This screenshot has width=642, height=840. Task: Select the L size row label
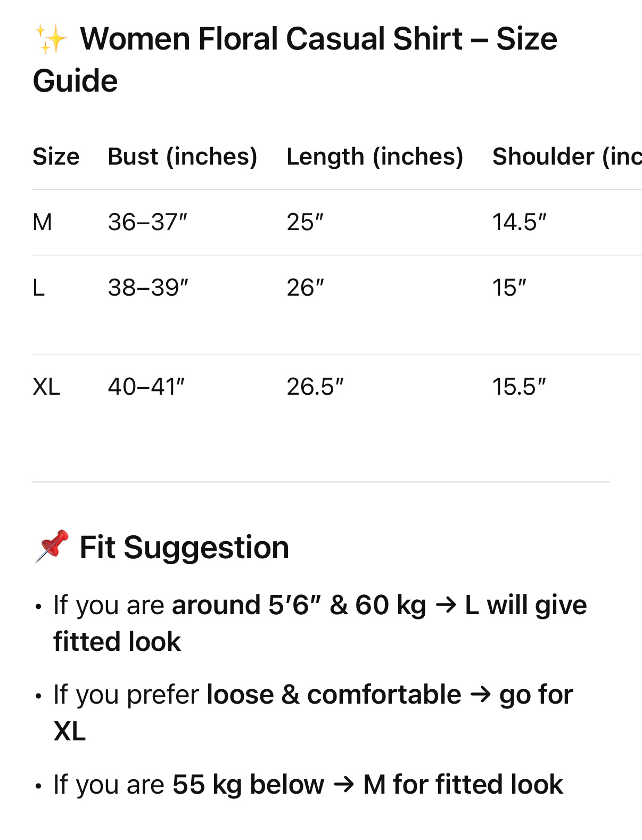[39, 288]
